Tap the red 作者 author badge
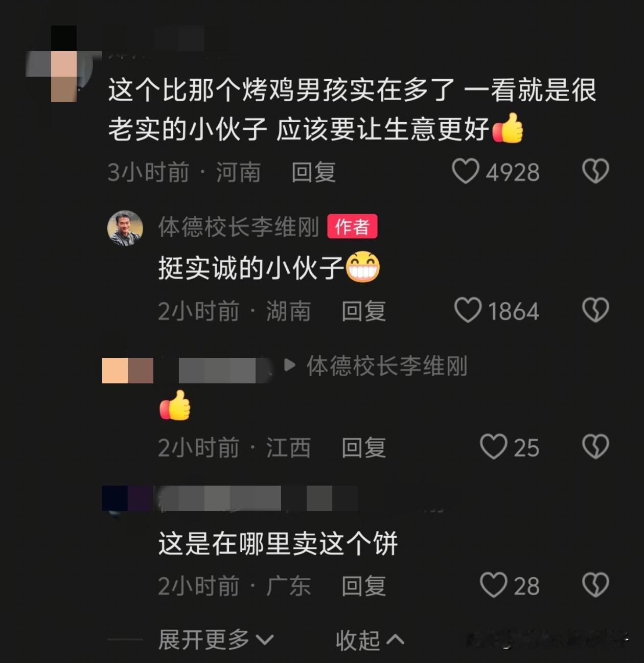644x663 pixels. point(352,226)
